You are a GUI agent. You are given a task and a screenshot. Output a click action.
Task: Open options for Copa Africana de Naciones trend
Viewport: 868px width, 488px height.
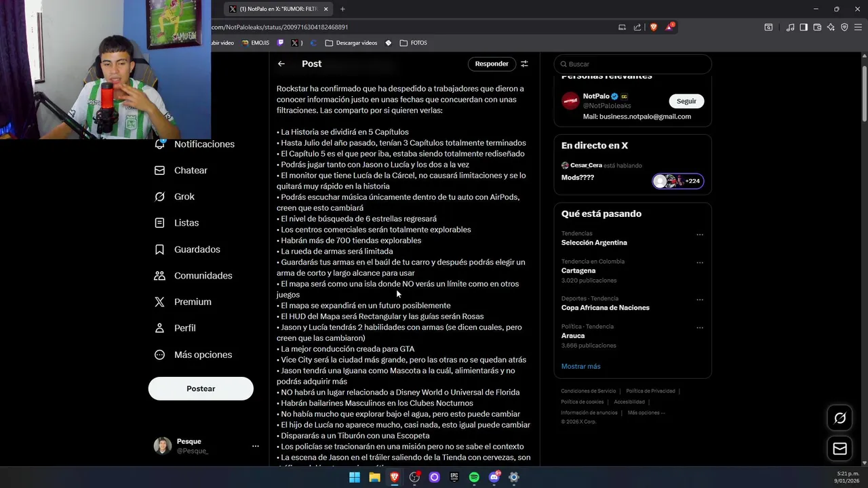coord(700,300)
